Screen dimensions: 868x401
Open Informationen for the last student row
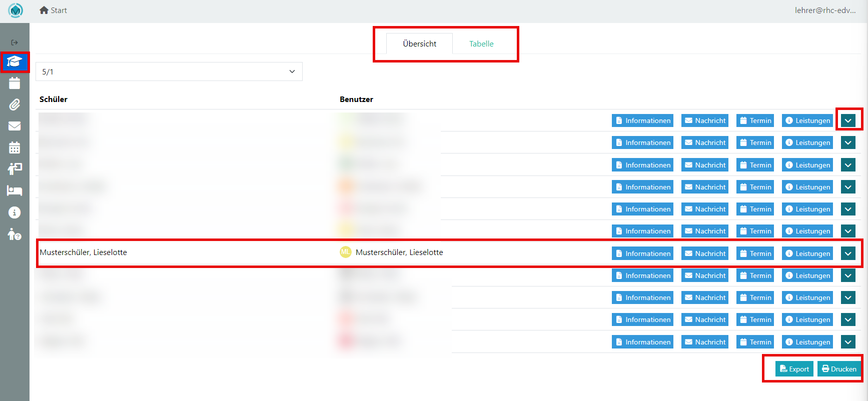click(x=642, y=342)
